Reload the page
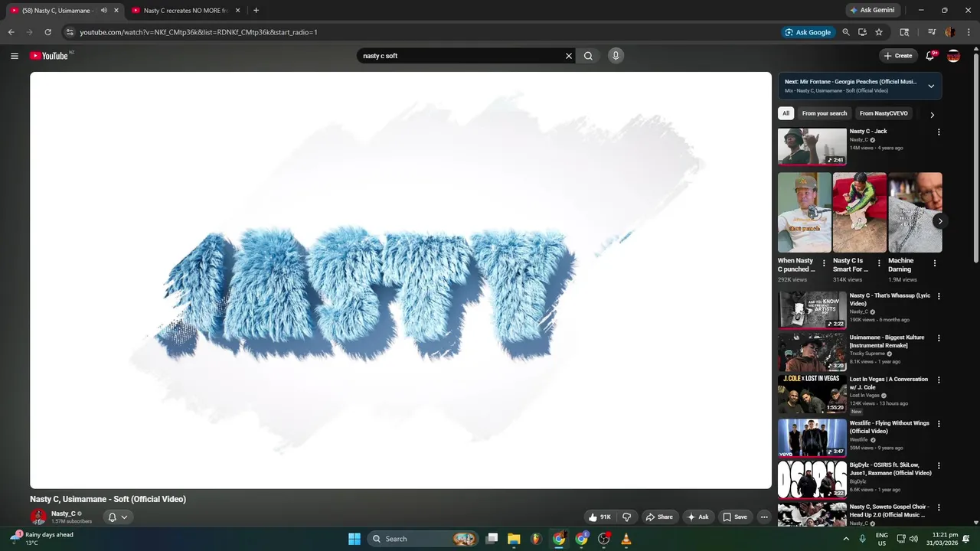 47,32
